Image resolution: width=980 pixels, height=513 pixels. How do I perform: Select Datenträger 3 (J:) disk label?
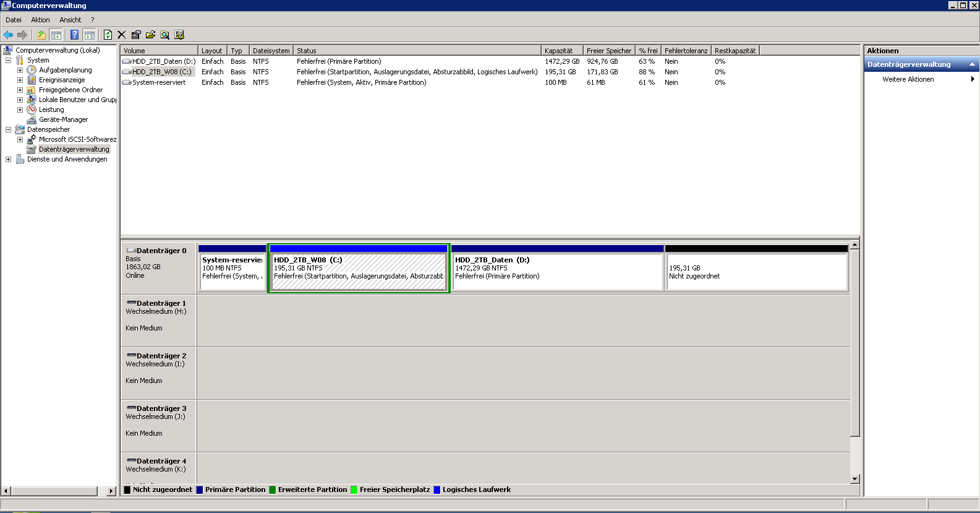[159, 426]
